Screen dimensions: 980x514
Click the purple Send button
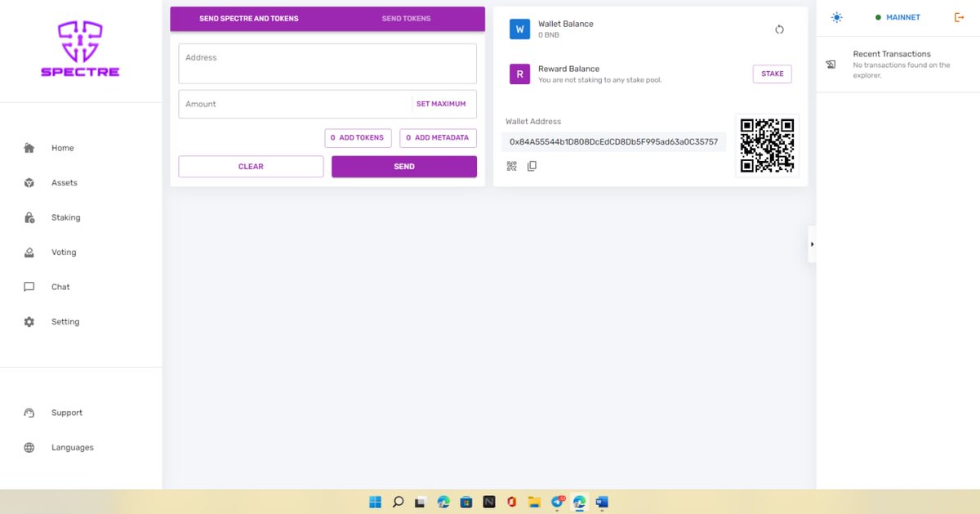(x=404, y=167)
